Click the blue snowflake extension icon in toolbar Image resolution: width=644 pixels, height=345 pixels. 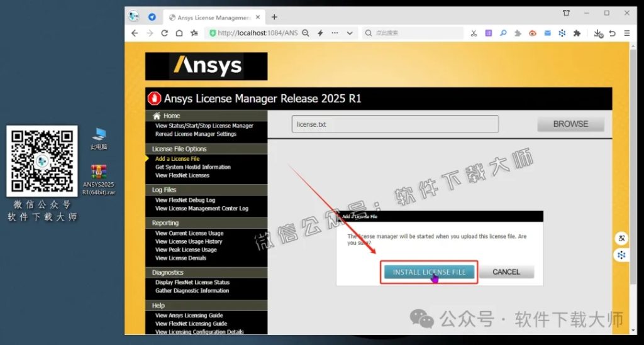pyautogui.click(x=562, y=33)
